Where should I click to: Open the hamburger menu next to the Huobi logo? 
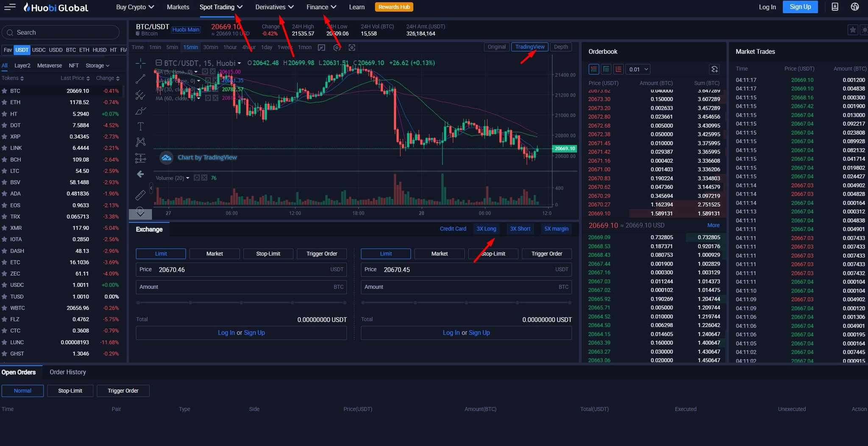[x=10, y=7]
